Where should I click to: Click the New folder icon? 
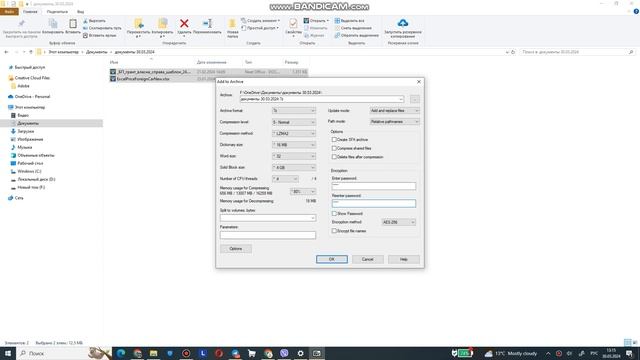click(232, 24)
